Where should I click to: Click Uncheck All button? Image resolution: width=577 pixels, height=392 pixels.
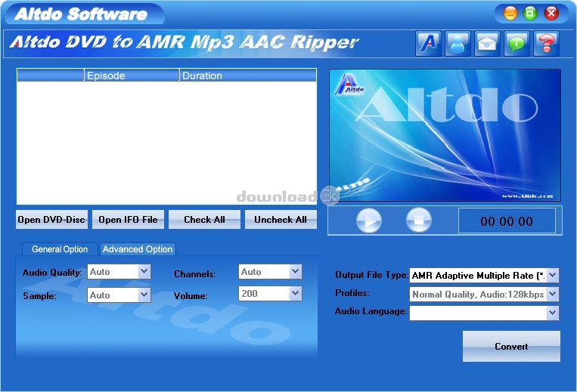(281, 220)
